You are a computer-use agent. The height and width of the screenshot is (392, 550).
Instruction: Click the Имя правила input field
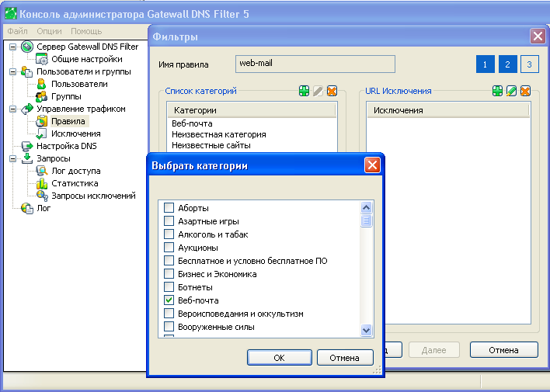point(315,64)
